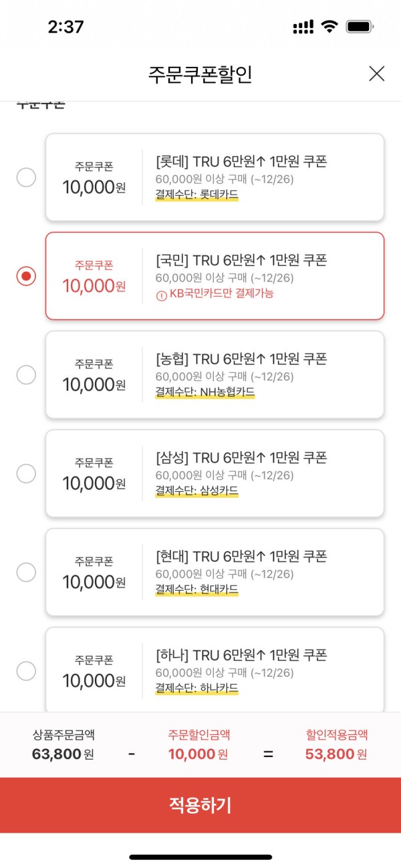Select the 하나 coupon radio button
The width and height of the screenshot is (401, 868).
point(26,671)
